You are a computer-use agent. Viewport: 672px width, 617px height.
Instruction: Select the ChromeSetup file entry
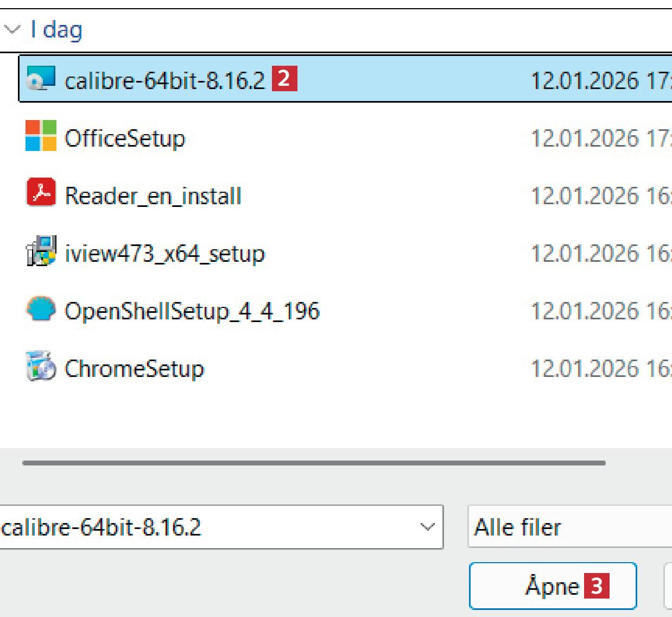[134, 369]
